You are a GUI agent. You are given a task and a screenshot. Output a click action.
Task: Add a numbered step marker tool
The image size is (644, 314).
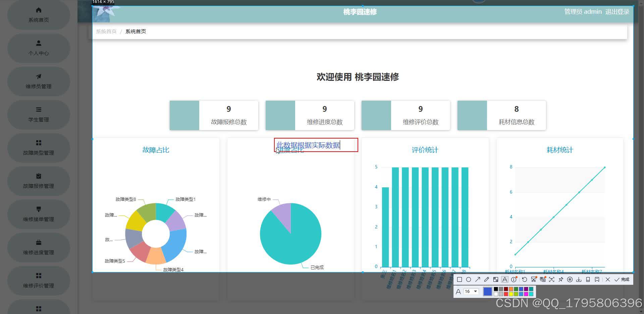(x=514, y=279)
